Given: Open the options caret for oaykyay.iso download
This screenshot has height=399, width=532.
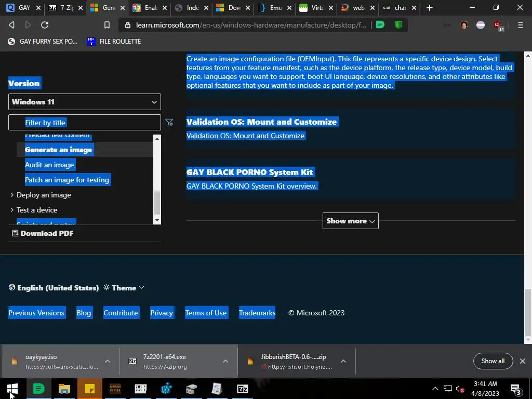Looking at the screenshot, I should pyautogui.click(x=108, y=362).
